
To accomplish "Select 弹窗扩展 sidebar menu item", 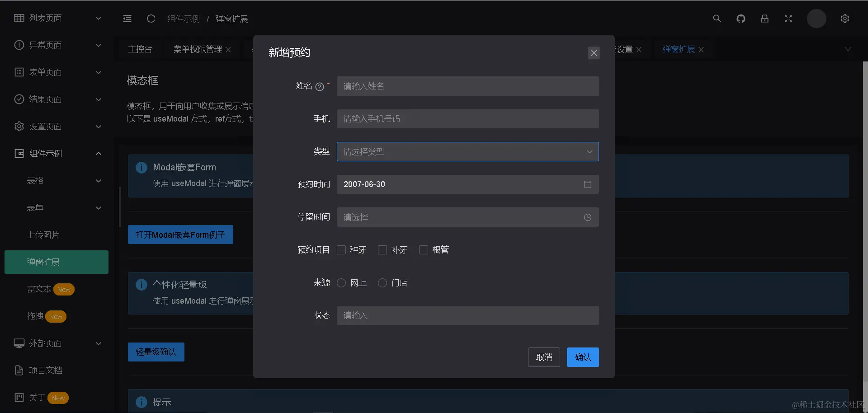I will click(x=57, y=262).
